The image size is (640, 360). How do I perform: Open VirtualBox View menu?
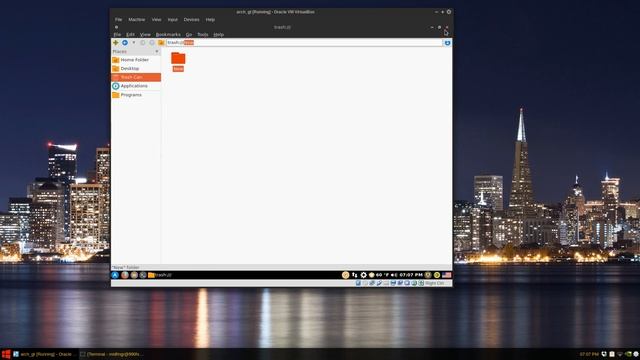click(x=156, y=20)
